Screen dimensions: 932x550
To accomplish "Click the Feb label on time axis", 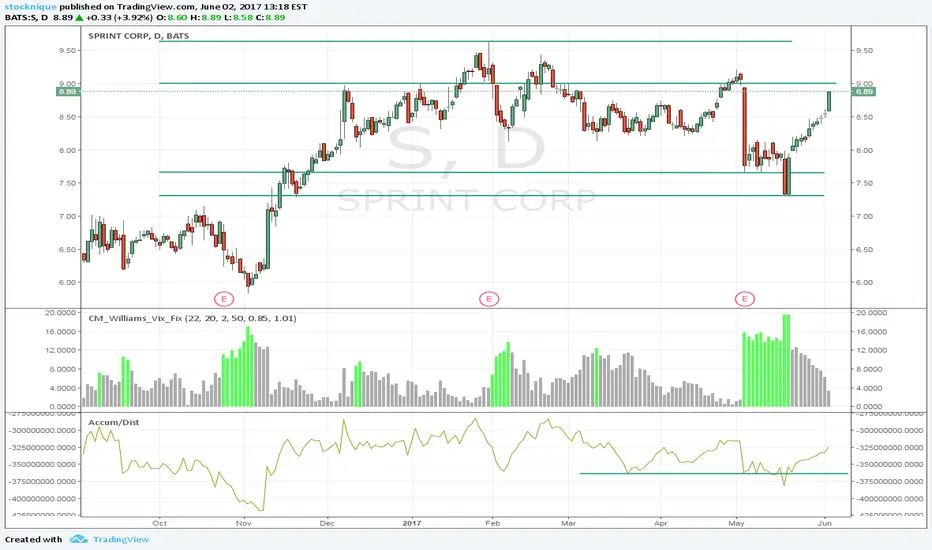I will [x=493, y=523].
